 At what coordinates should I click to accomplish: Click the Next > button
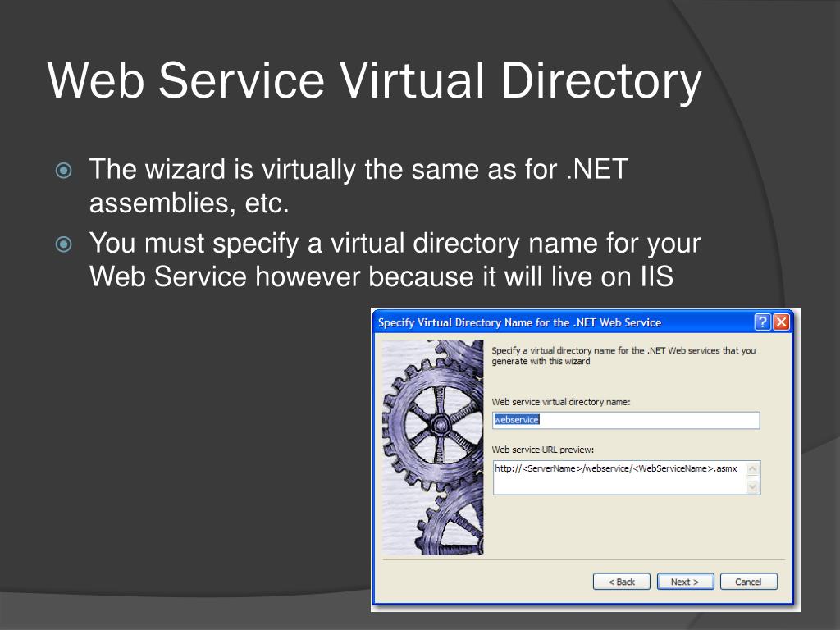click(685, 582)
